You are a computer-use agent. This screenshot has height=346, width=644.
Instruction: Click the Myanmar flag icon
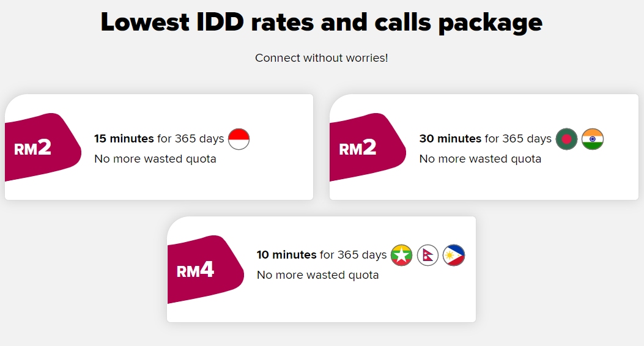tap(401, 255)
